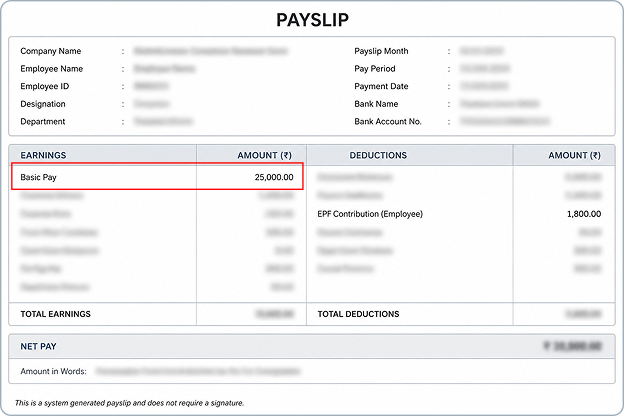This screenshot has height=416, width=624.
Task: Click the Employee ID label
Action: 45,86
